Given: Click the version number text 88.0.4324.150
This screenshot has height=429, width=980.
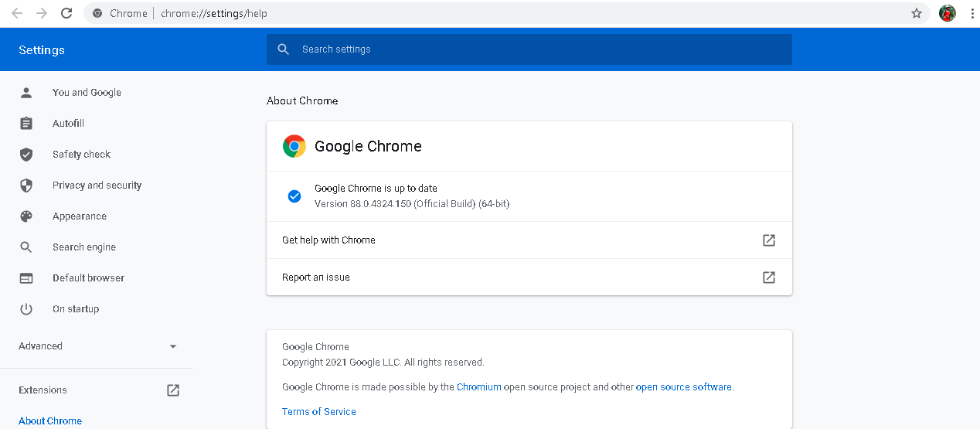Looking at the screenshot, I should pos(379,204).
